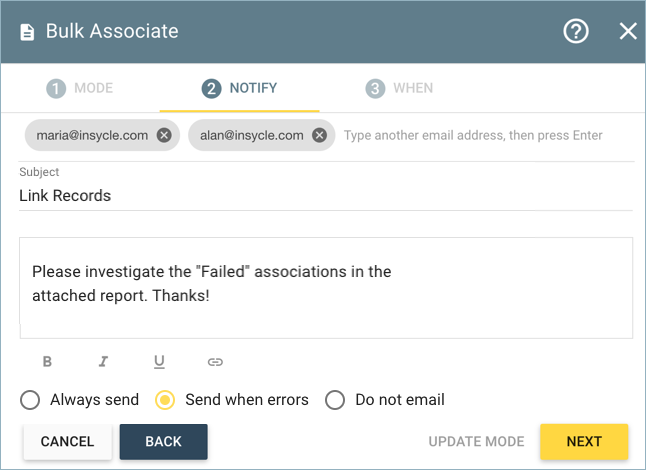This screenshot has height=470, width=646.
Task: Select the Always send radio option
Action: pos(80,400)
